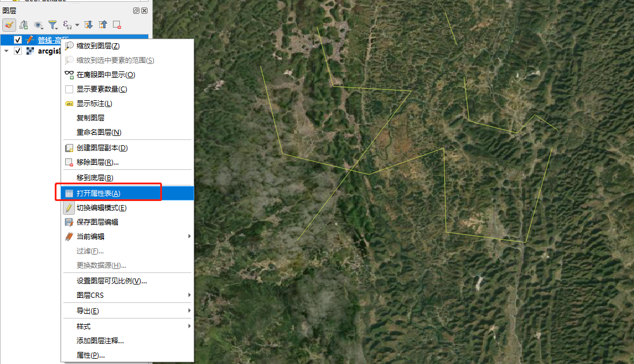This screenshot has height=364, width=634.
Task: Expand the 图层CRS submenu arrow
Action: pos(189,295)
